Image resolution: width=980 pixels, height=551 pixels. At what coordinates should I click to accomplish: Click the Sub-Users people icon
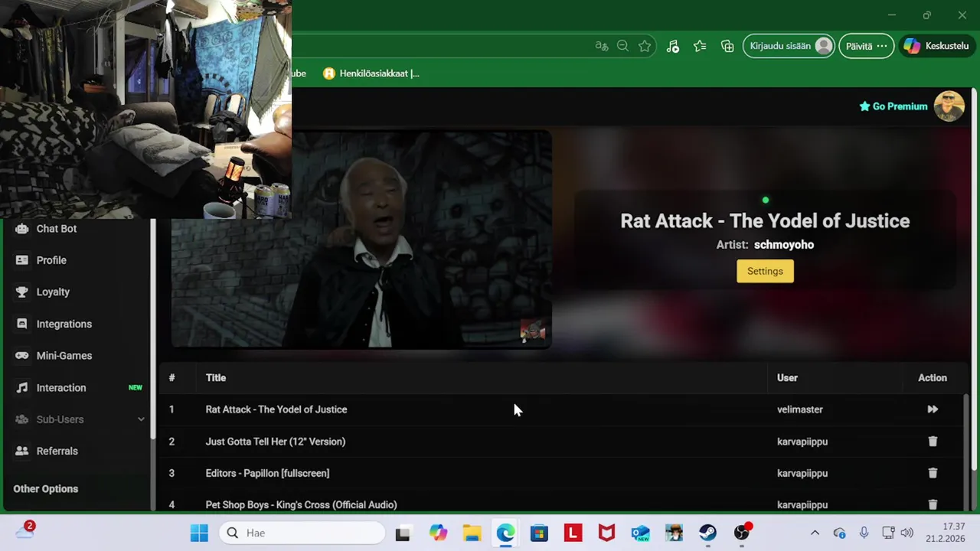click(21, 419)
